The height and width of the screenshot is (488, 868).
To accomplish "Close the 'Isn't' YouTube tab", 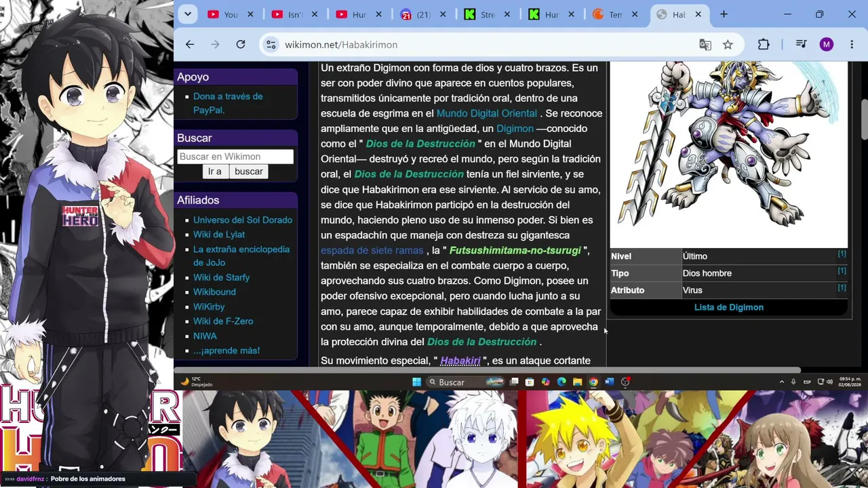I will [x=315, y=14].
